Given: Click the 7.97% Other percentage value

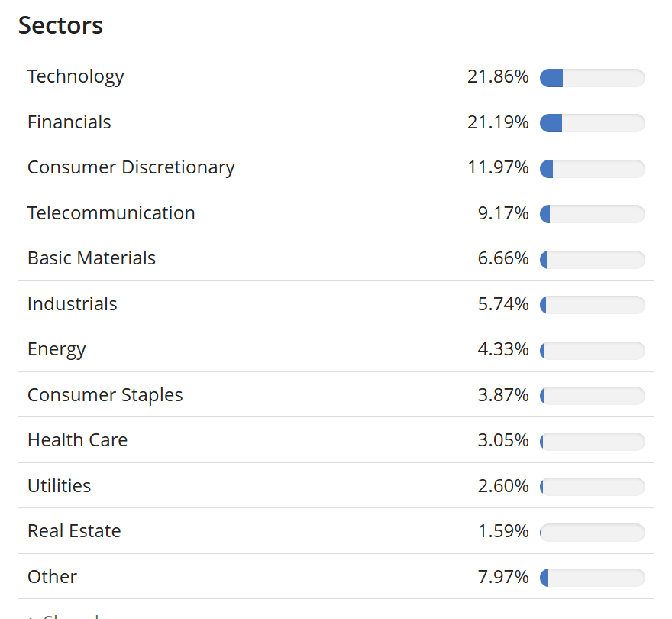Looking at the screenshot, I should 503,577.
